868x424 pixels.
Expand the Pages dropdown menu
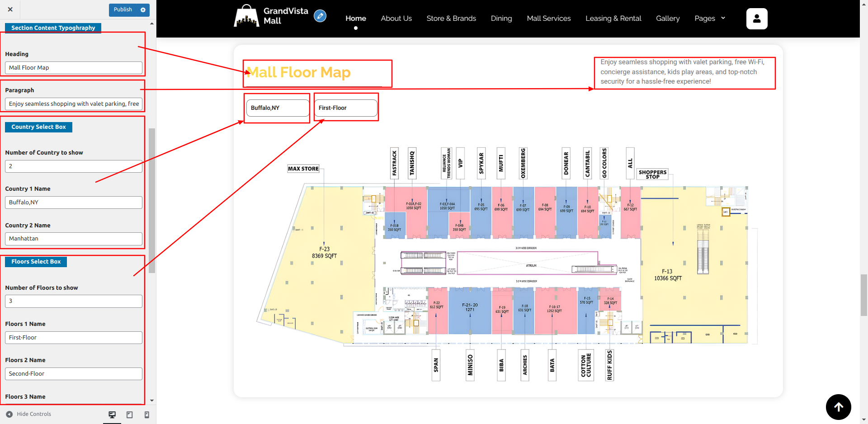709,19
